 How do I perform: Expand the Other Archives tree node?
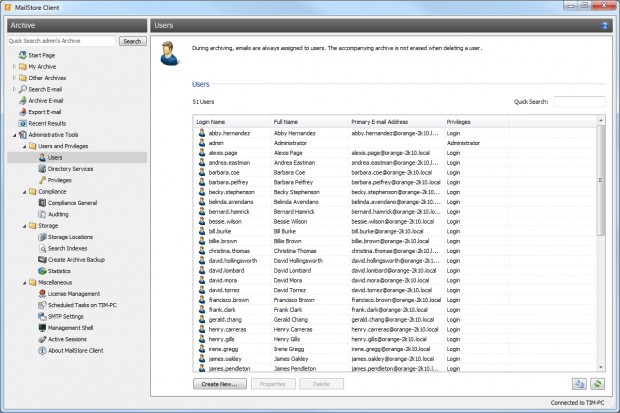coord(14,78)
